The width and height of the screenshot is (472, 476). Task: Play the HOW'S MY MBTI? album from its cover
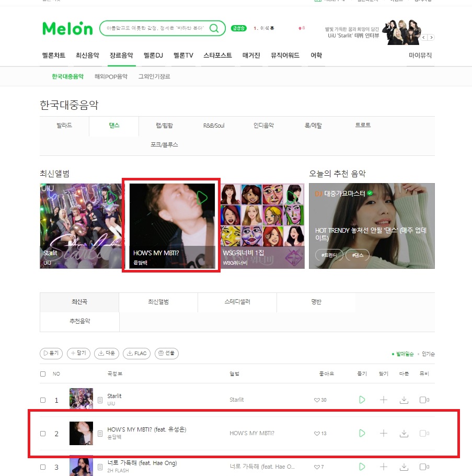(202, 198)
